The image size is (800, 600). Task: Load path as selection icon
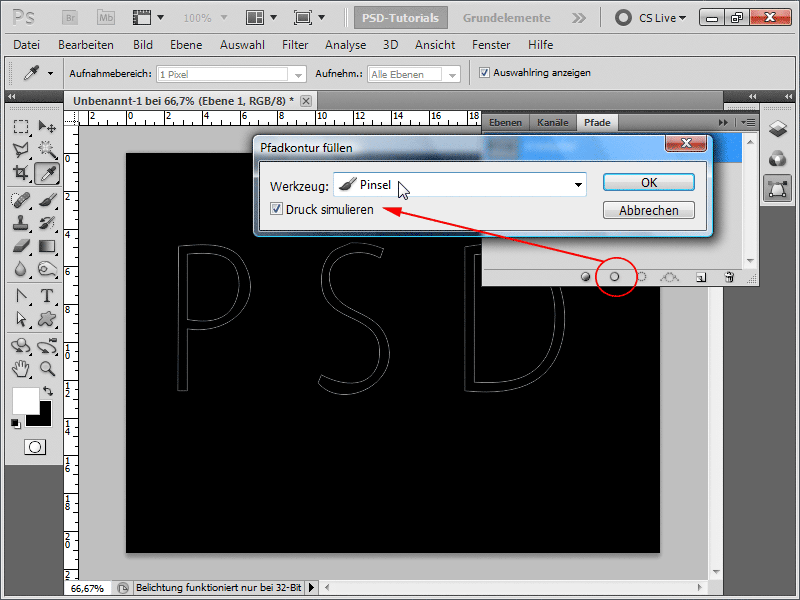click(642, 277)
